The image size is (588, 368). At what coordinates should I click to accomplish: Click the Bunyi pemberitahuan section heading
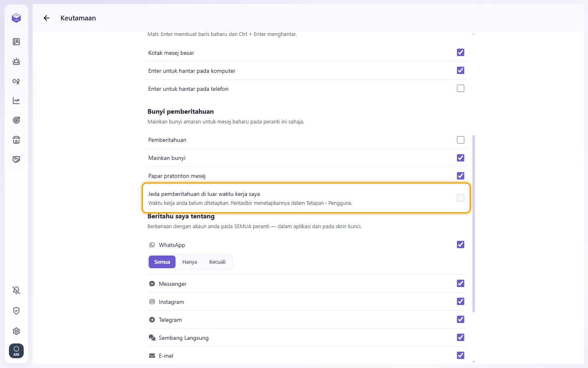coord(180,112)
